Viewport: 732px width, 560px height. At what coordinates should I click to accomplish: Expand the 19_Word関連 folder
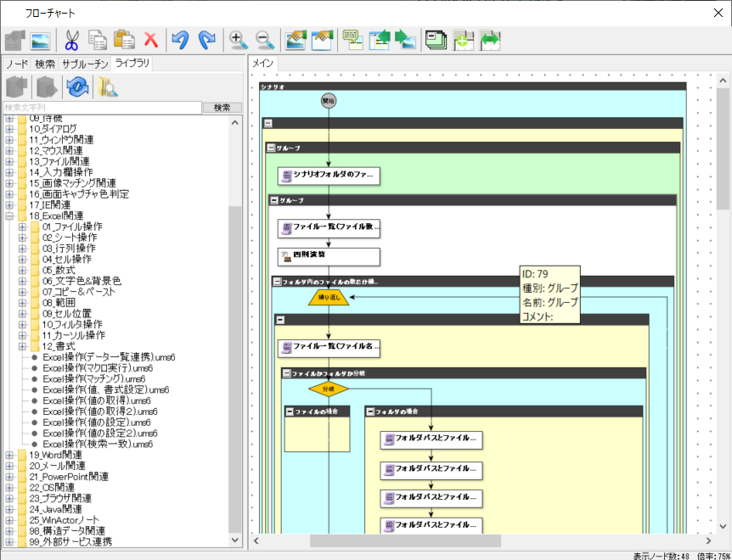pos(10,455)
